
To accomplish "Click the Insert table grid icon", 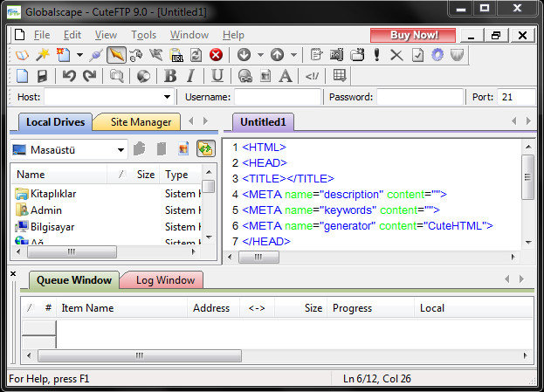I will (339, 75).
